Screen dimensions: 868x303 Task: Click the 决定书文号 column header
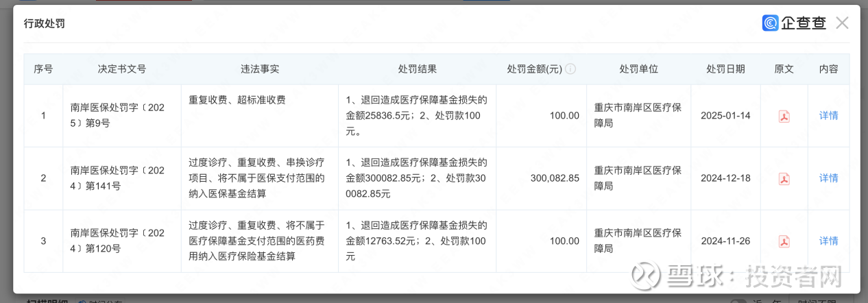(x=122, y=69)
